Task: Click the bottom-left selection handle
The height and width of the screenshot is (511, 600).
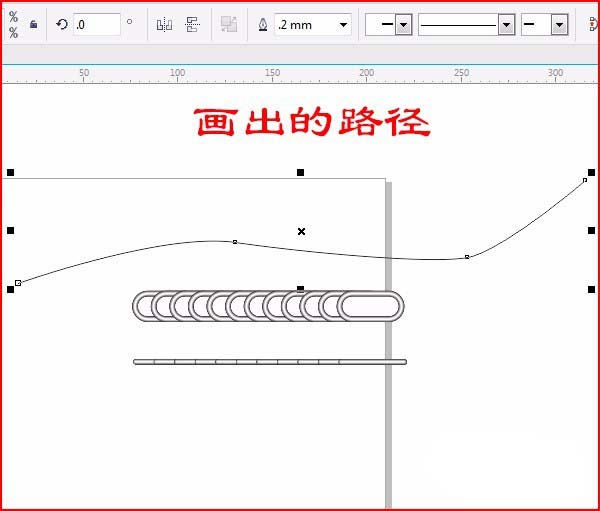Action: [11, 289]
